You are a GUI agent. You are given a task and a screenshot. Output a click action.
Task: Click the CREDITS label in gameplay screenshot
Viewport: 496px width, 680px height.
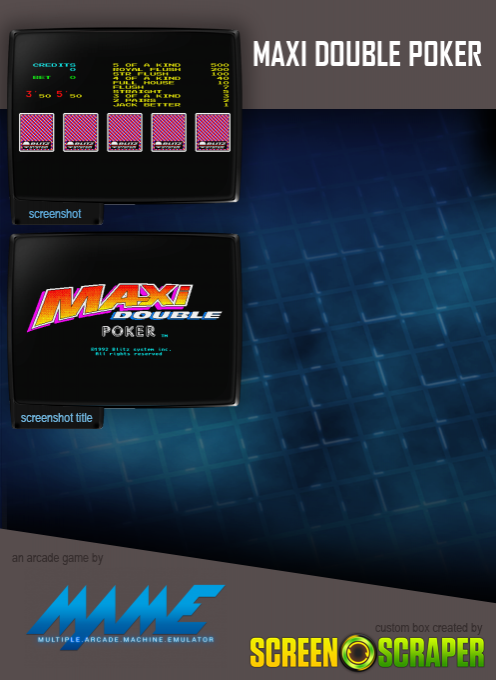(x=54, y=65)
